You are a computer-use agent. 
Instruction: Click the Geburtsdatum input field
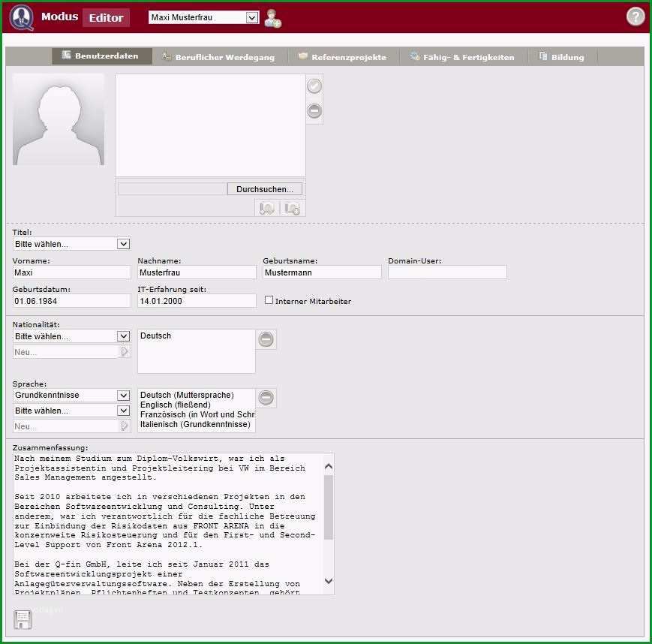(71, 301)
